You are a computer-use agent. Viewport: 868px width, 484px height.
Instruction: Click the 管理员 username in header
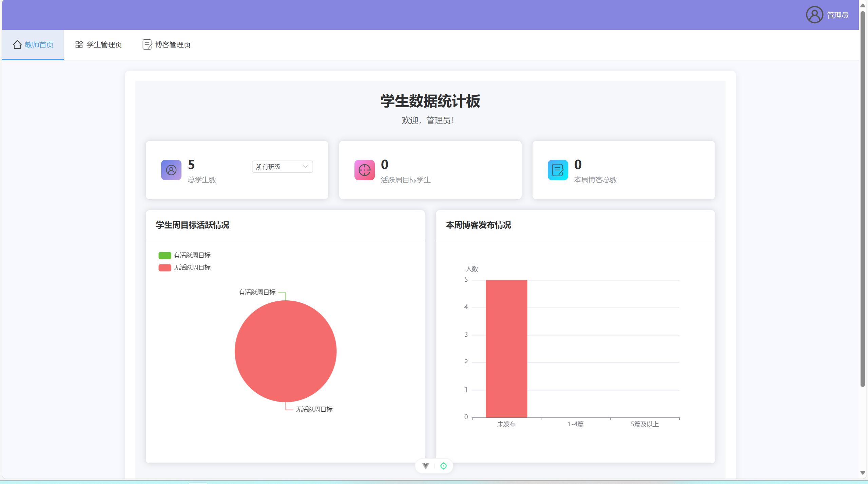[837, 15]
